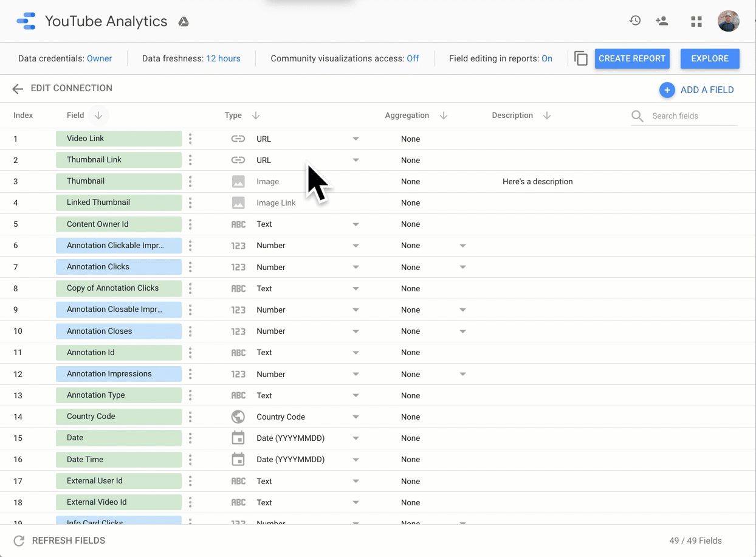Click the Google Drive icon beside title
Image resolution: width=756 pixels, height=557 pixels.
point(184,22)
